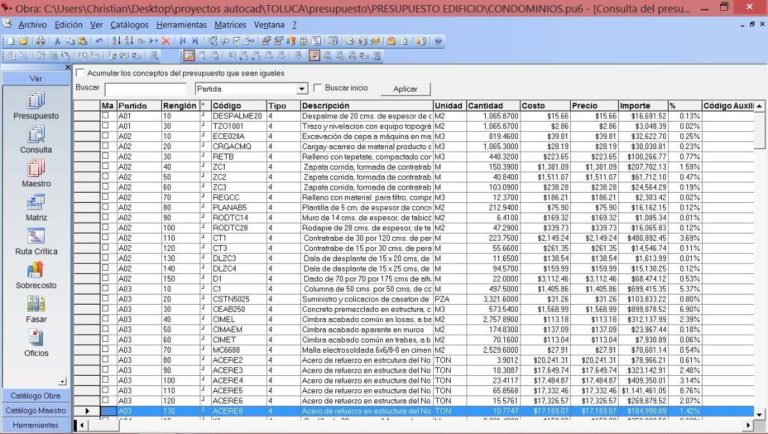This screenshot has width=768, height=434.
Task: Open the Consulta icon in sidebar
Action: tap(36, 135)
